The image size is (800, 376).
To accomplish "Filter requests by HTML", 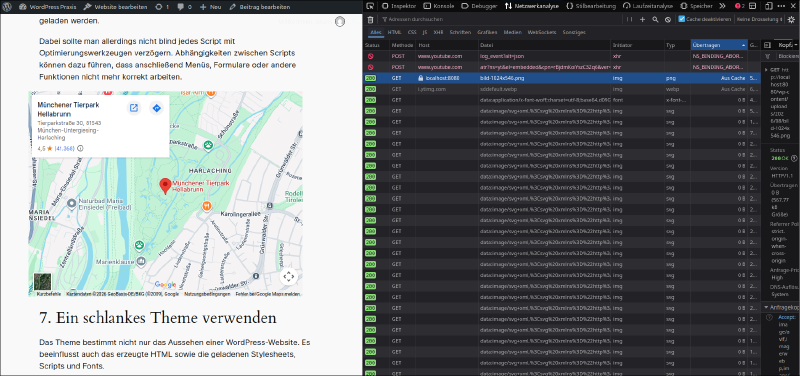I will tap(394, 32).
